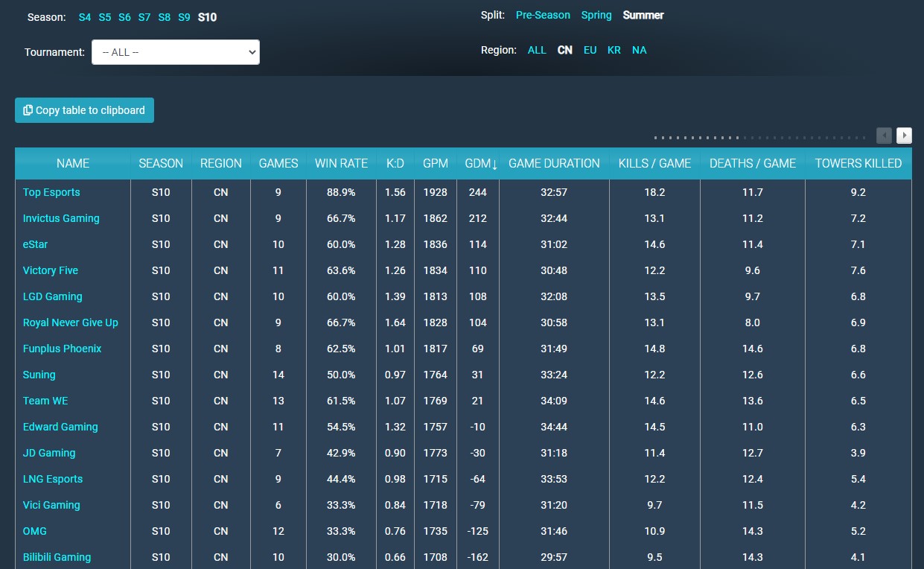Open the Tournament dropdown
924x569 pixels.
(176, 52)
